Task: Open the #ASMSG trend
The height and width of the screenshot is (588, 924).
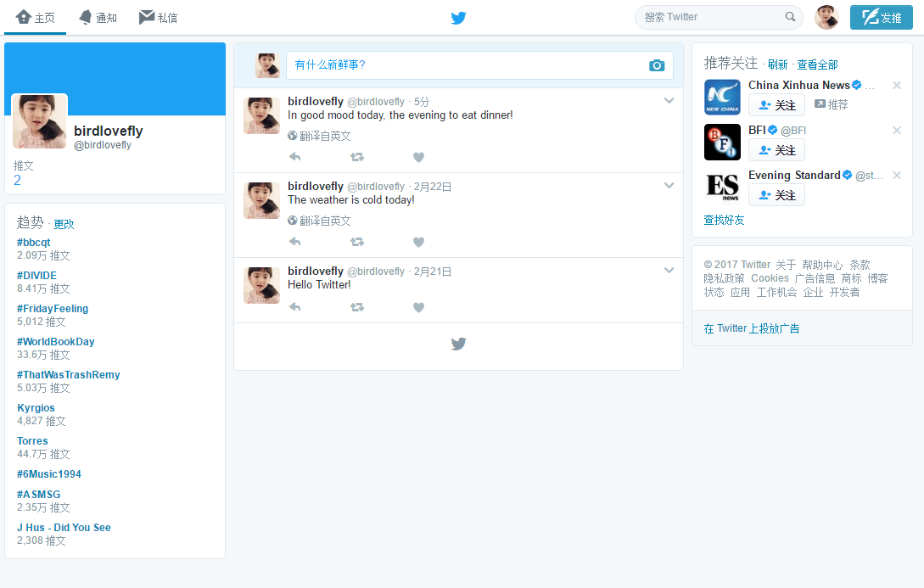Action: [38, 495]
